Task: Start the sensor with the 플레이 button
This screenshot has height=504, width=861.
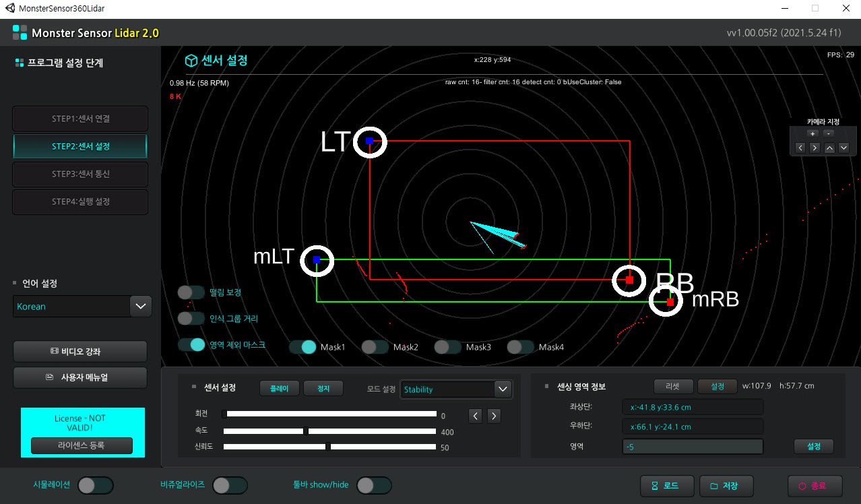Action: coord(279,388)
